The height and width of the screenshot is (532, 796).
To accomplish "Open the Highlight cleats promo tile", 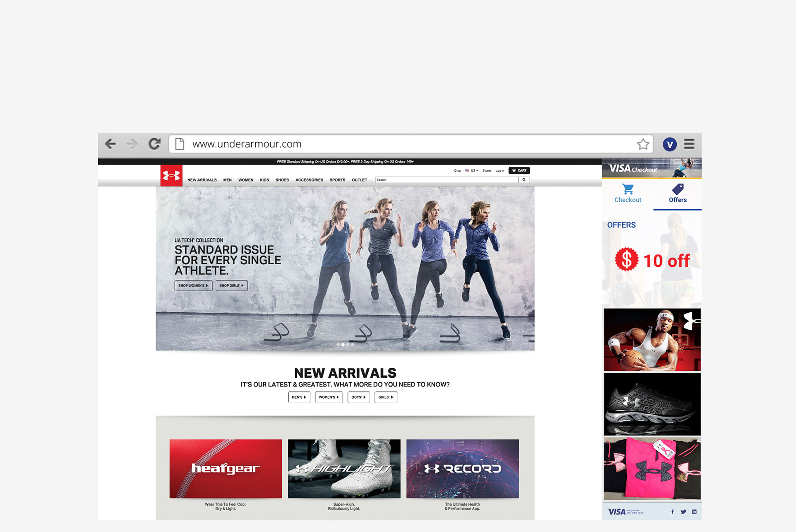I will (344, 469).
